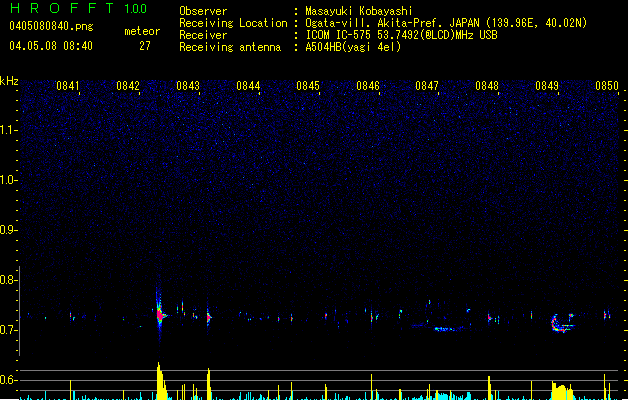Click the 'meteor' label
Viewport: 629px width, 400px height.
142,31
